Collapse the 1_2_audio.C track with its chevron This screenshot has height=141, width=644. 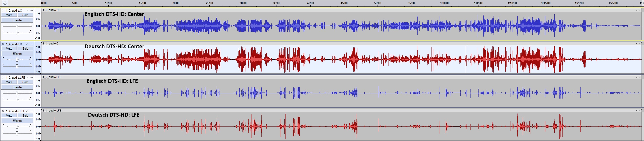tap(27, 11)
